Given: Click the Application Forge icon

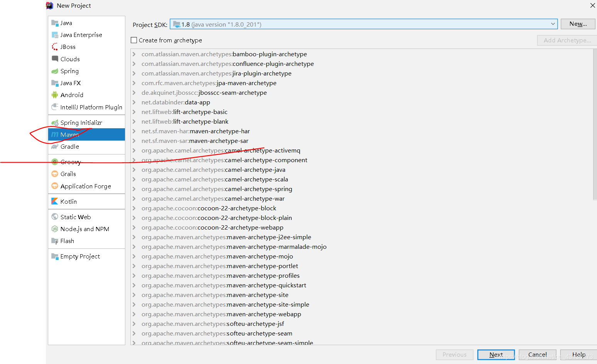Looking at the screenshot, I should [55, 186].
